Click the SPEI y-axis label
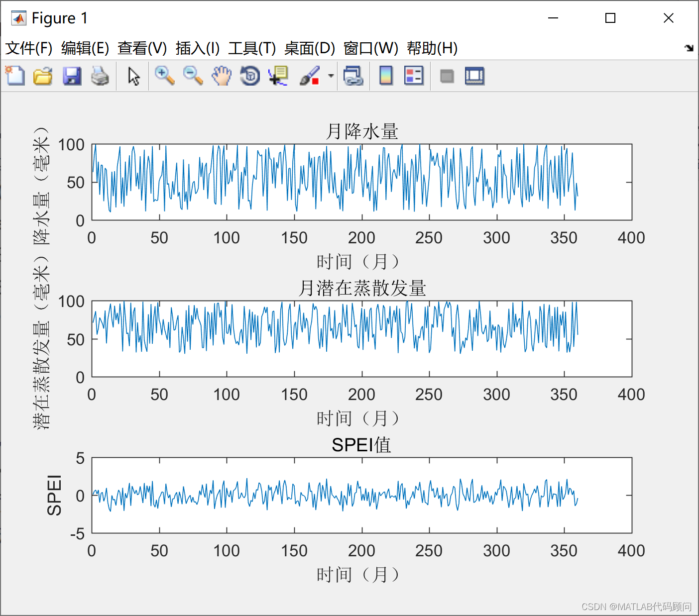This screenshot has width=699, height=616. pos(54,495)
